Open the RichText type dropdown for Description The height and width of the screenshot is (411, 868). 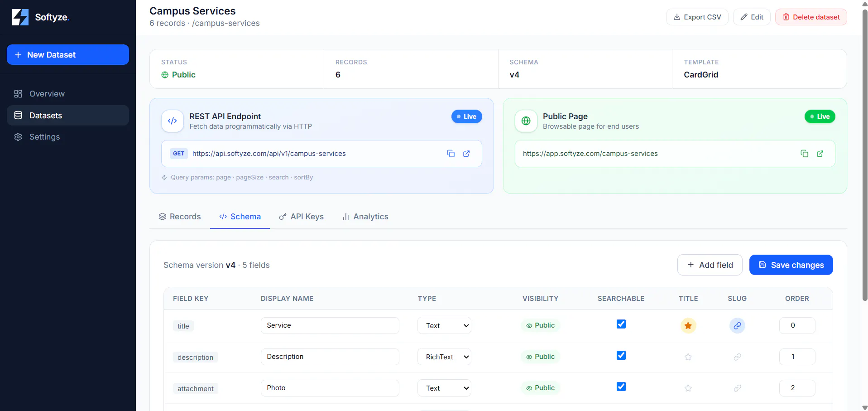point(444,357)
